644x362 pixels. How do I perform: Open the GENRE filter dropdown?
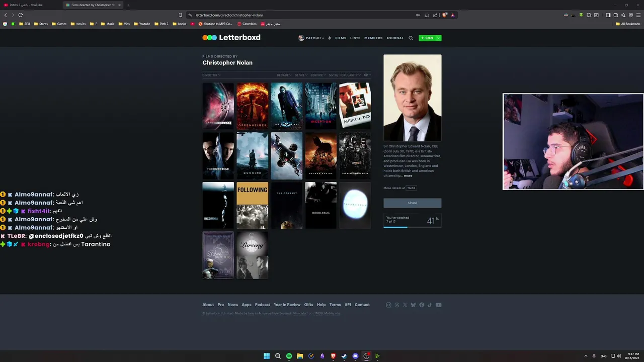301,75
